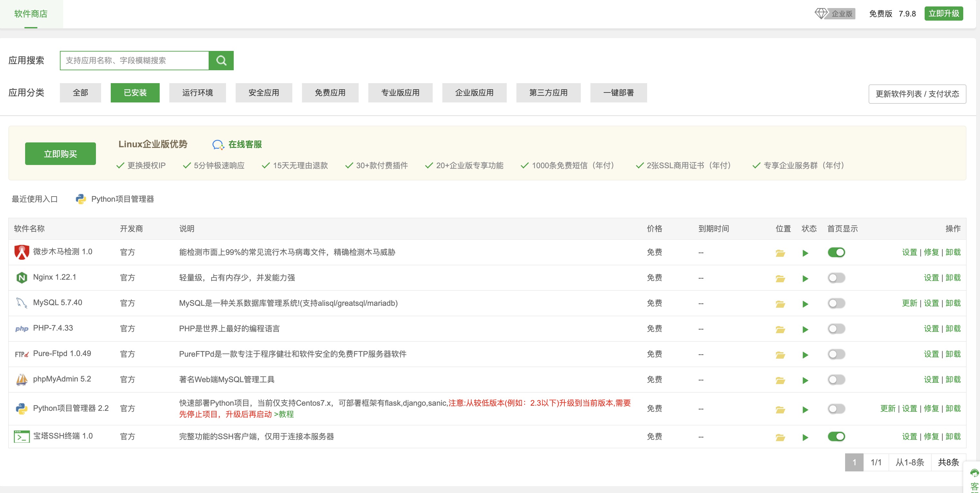The image size is (980, 493).
Task: Open folder location for PHP-7.4.33
Action: (x=780, y=329)
